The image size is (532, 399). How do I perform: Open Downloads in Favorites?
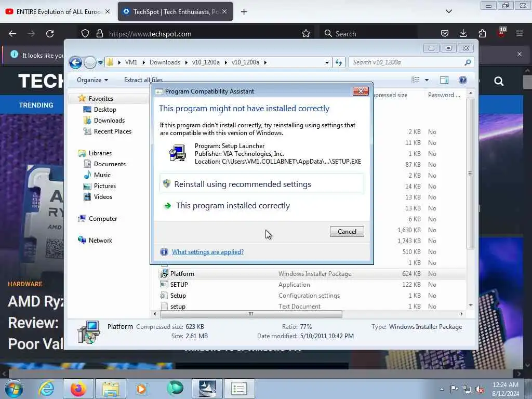click(x=109, y=121)
